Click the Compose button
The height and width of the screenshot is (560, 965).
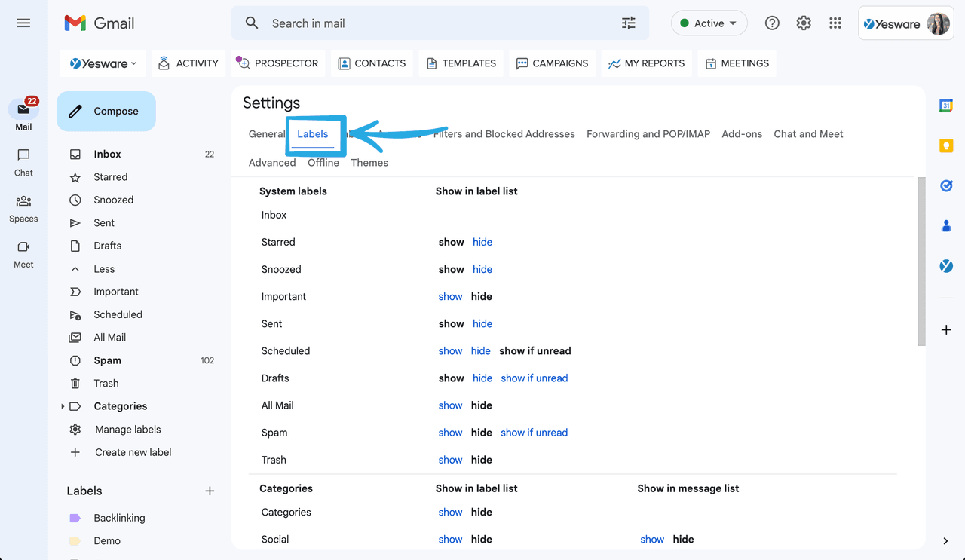[106, 111]
